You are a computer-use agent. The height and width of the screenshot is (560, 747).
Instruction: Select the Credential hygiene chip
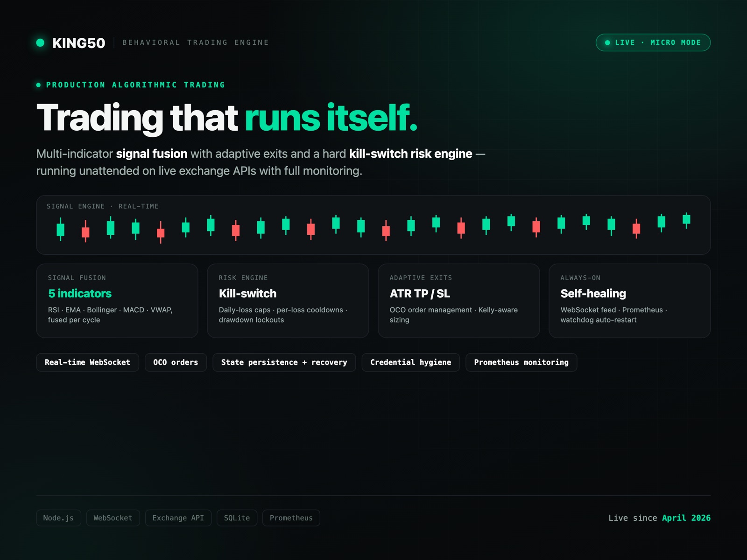click(411, 363)
